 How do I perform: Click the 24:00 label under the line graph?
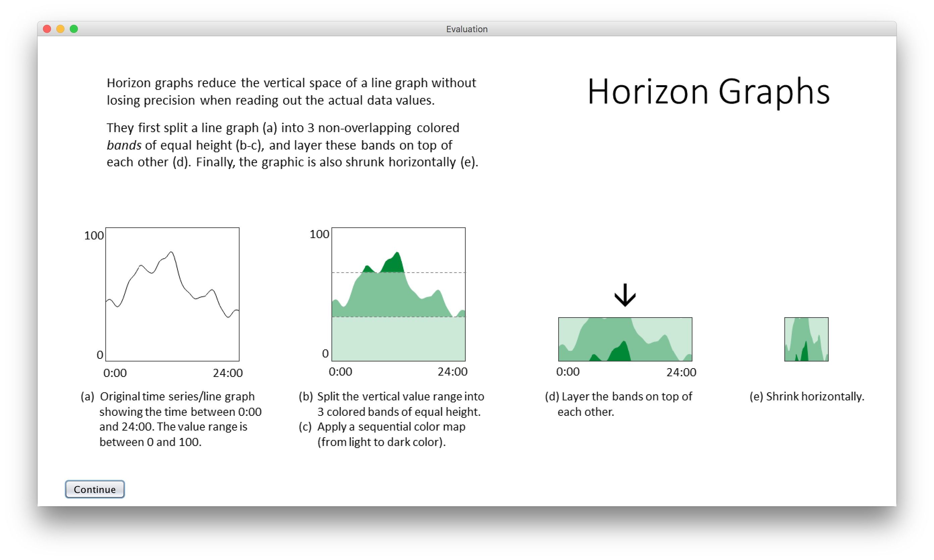coord(228,373)
